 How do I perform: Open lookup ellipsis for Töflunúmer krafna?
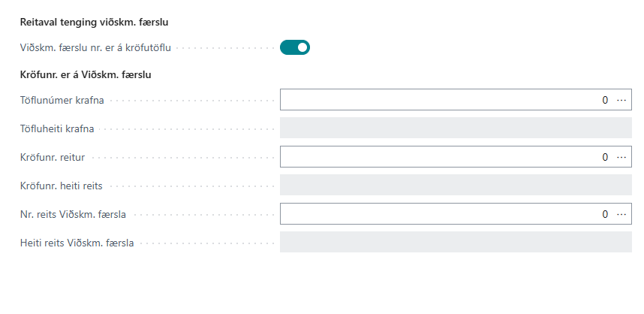(621, 100)
